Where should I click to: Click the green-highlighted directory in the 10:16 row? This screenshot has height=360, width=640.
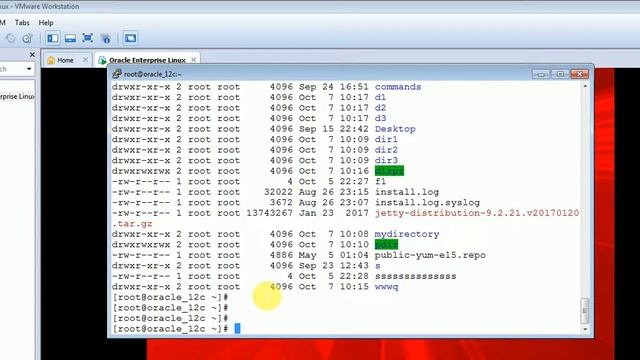tap(389, 171)
